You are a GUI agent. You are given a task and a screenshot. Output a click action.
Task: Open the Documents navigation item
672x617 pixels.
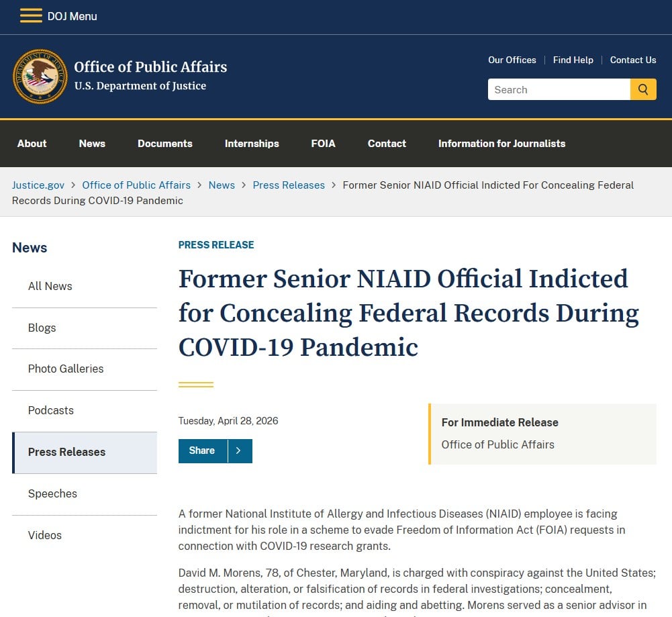point(165,144)
